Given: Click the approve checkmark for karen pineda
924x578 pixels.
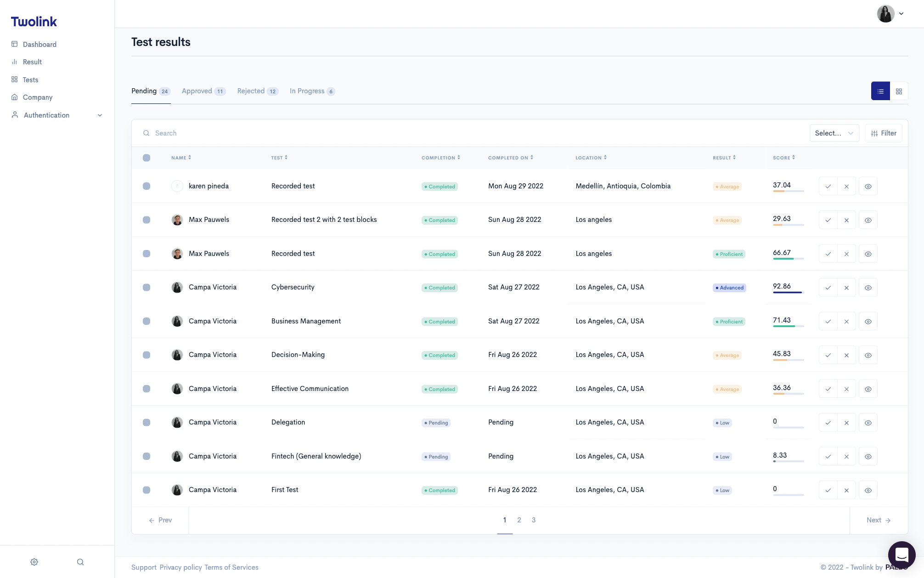Looking at the screenshot, I should [828, 186].
